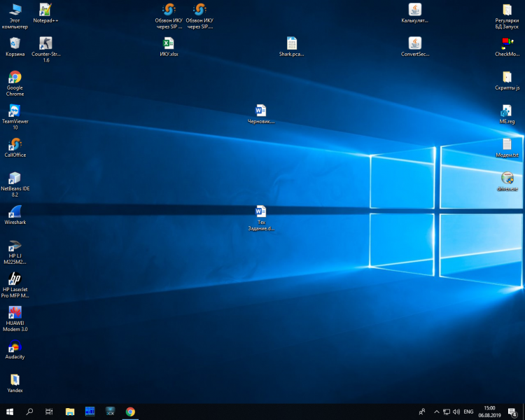Open the Windows Start menu
525x420 pixels.
[x=10, y=412]
